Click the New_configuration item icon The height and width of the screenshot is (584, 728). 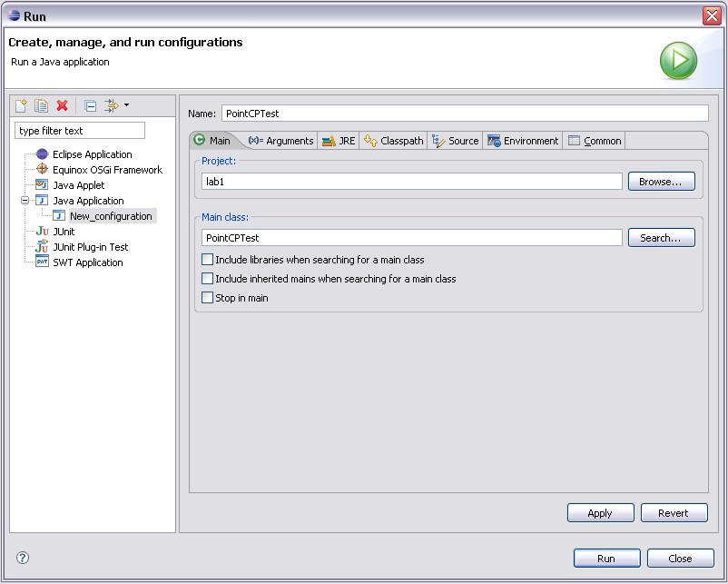tap(59, 215)
